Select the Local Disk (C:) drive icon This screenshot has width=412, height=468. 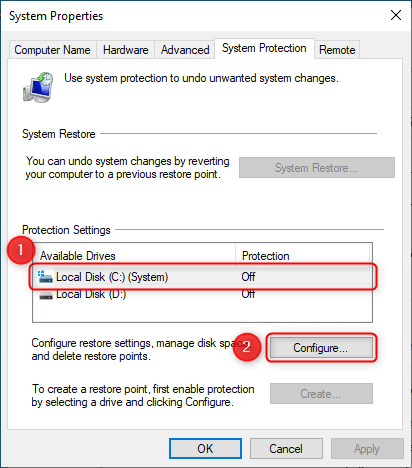pos(45,277)
